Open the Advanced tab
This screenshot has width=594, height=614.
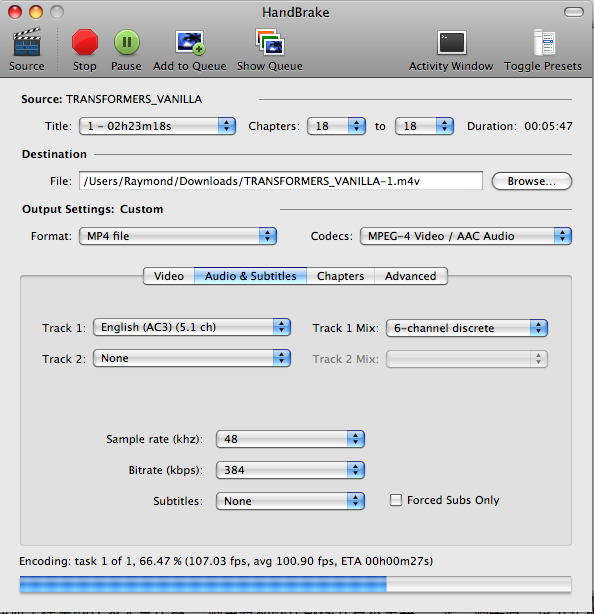411,276
